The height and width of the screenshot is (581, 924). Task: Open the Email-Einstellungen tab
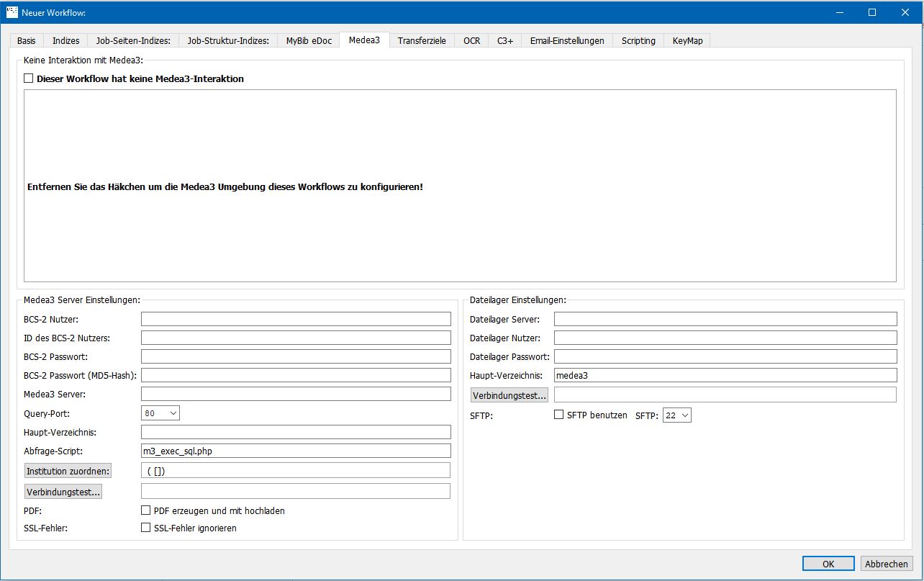point(567,41)
